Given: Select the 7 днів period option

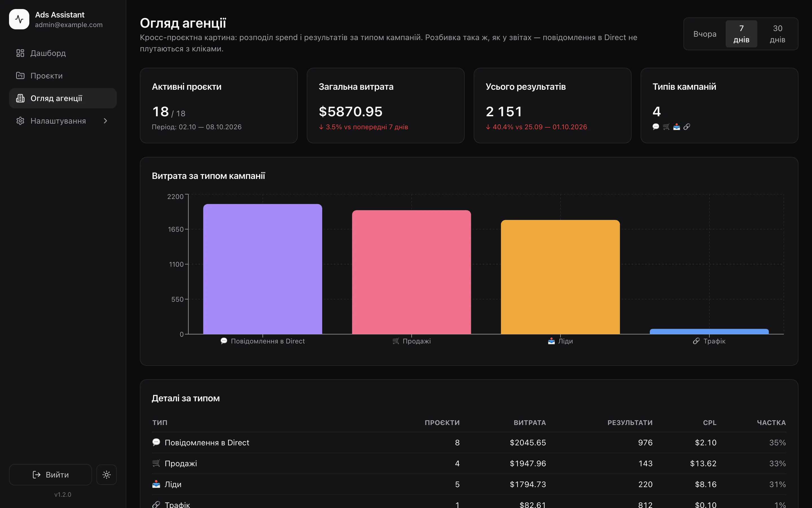Looking at the screenshot, I should click(741, 34).
